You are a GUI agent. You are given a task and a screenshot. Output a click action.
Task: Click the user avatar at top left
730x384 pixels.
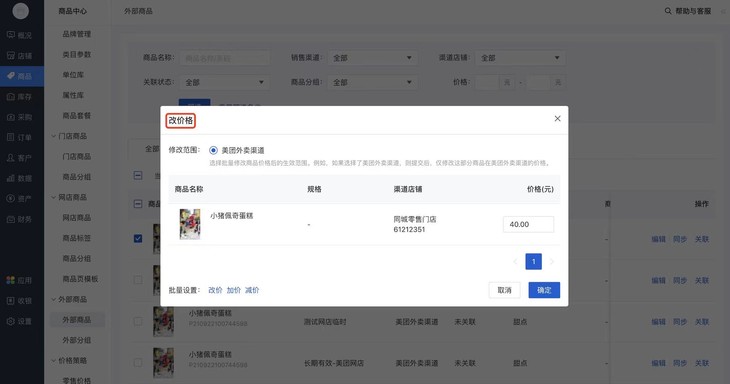pos(20,11)
